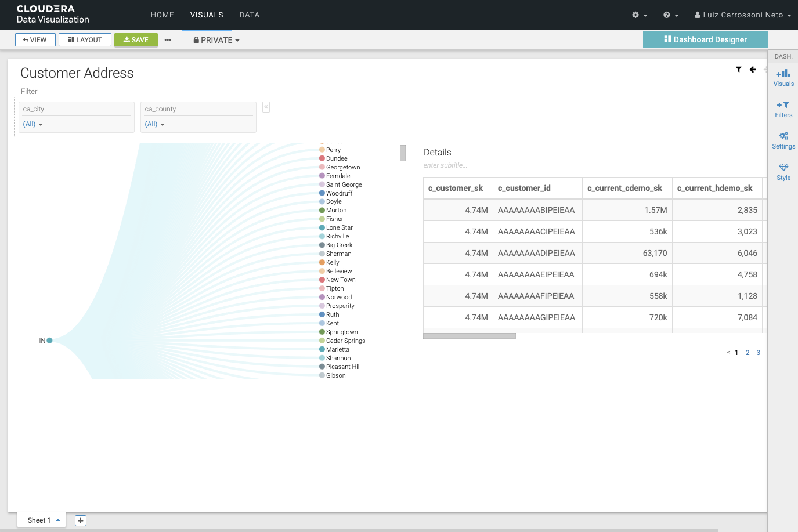Open the help question-mark menu
This screenshot has height=532, width=798.
[668, 15]
